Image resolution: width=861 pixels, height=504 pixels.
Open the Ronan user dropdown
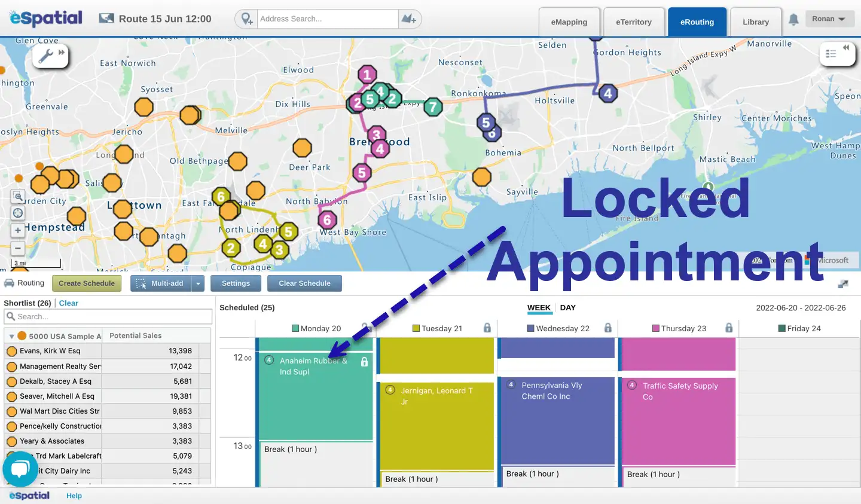829,19
